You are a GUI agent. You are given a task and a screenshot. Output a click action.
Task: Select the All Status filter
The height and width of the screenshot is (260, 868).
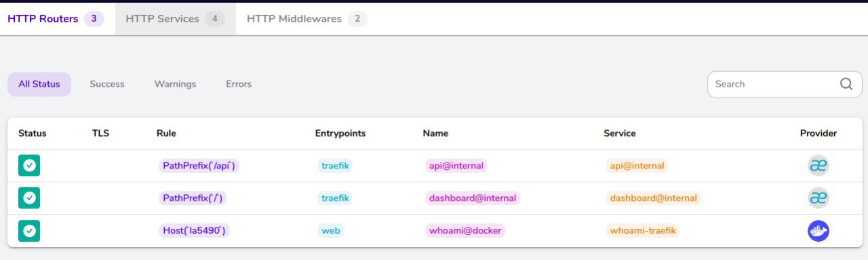point(39,84)
